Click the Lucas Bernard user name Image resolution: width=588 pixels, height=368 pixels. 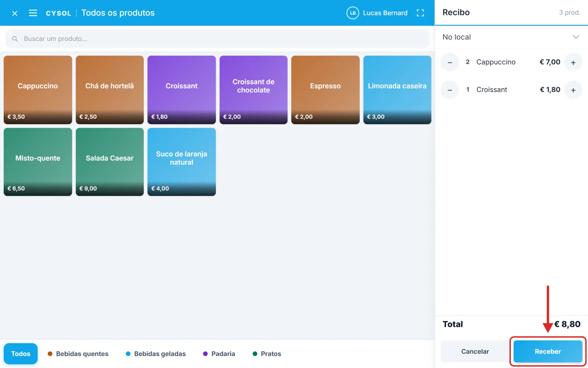click(x=385, y=13)
